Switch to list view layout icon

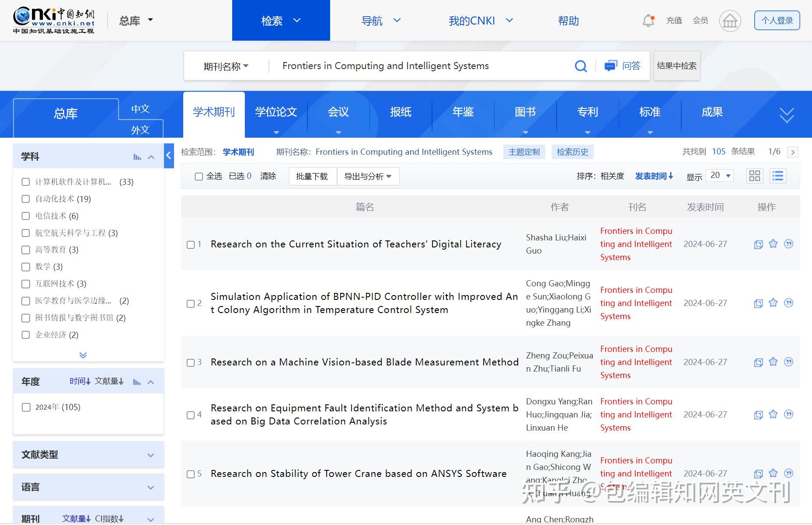click(778, 176)
